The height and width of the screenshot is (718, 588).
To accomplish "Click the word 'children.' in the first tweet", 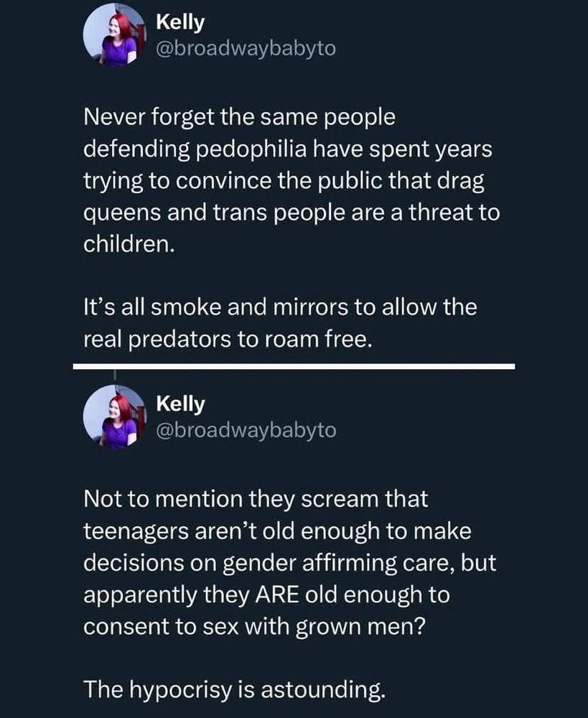I will (129, 244).
